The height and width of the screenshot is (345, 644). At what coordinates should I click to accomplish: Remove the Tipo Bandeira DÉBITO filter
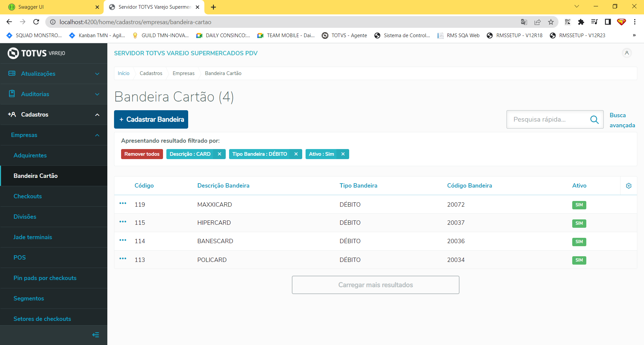click(x=296, y=154)
